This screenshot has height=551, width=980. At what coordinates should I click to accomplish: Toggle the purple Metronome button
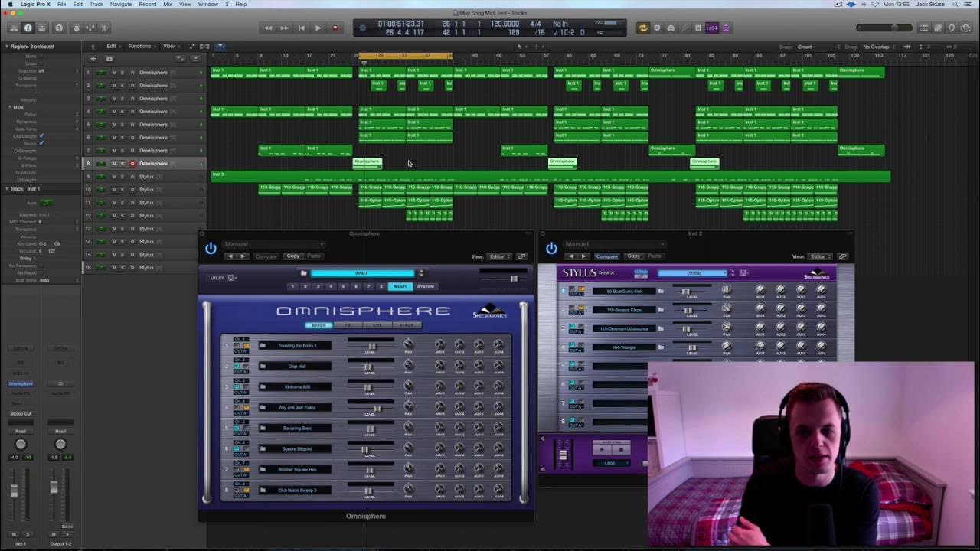[x=726, y=28]
